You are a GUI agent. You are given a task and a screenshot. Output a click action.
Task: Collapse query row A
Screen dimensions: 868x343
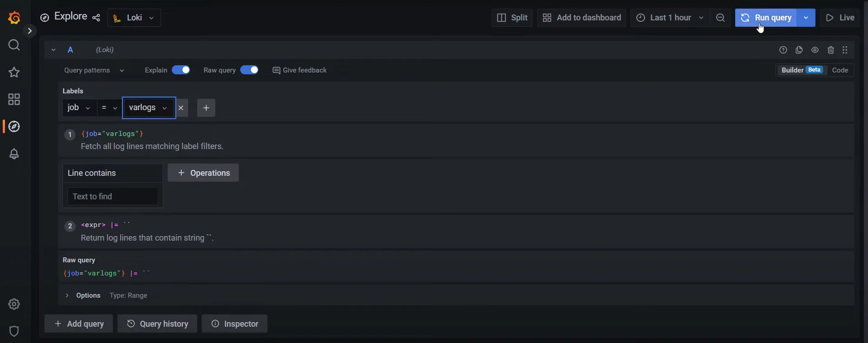click(x=53, y=50)
